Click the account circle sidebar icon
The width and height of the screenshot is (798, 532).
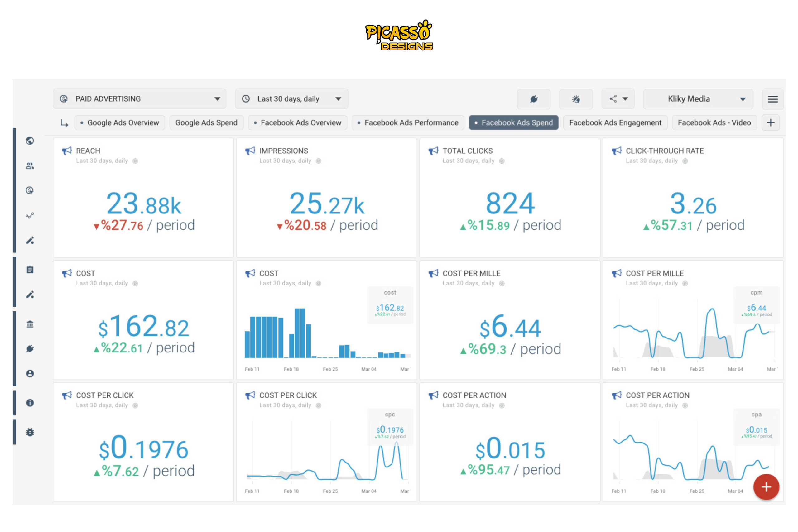[30, 374]
